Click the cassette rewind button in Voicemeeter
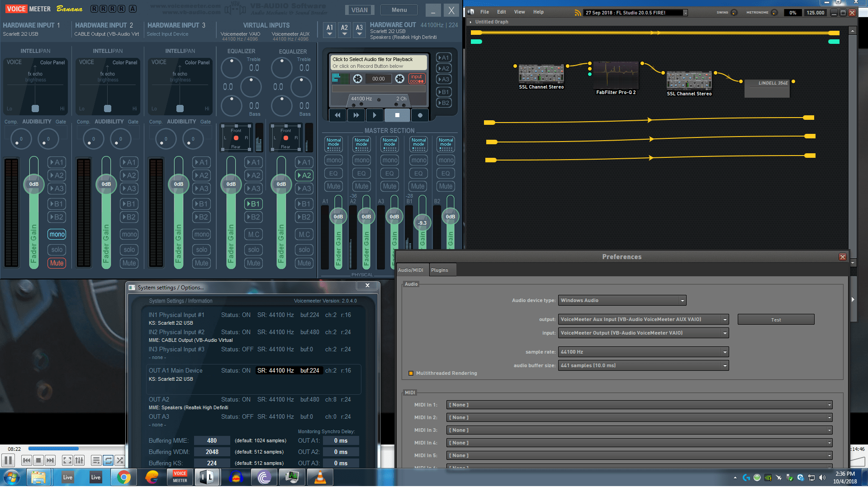Screen dimensions: 868x487 click(337, 115)
